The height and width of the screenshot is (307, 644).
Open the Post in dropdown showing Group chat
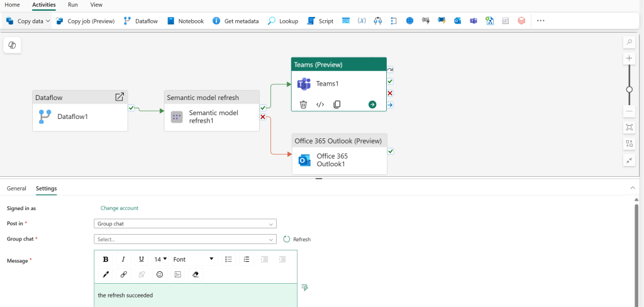186,223
